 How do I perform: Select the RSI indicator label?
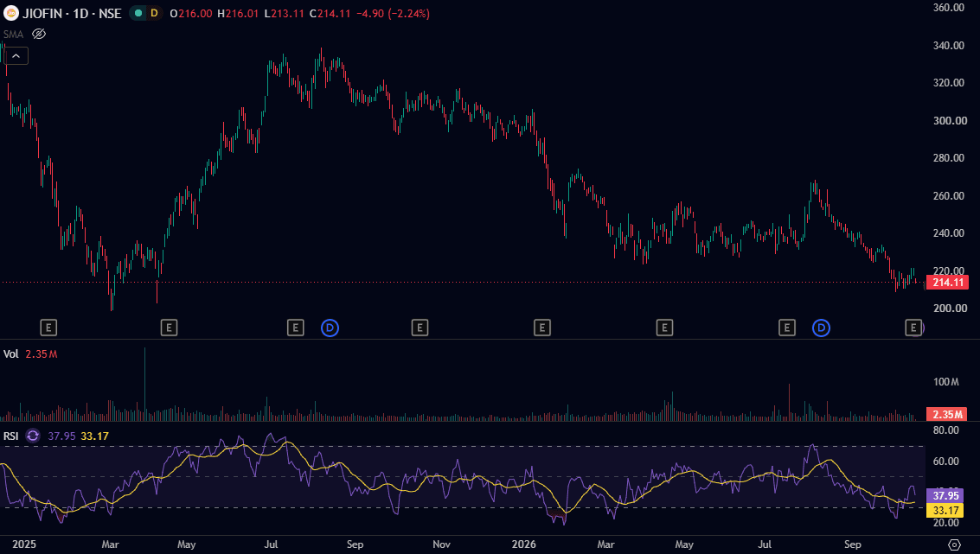10,436
